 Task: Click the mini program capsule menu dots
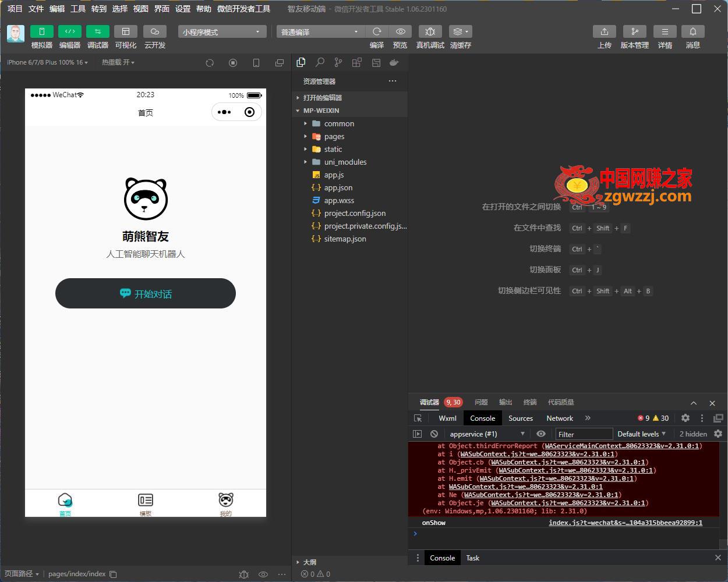tap(224, 112)
